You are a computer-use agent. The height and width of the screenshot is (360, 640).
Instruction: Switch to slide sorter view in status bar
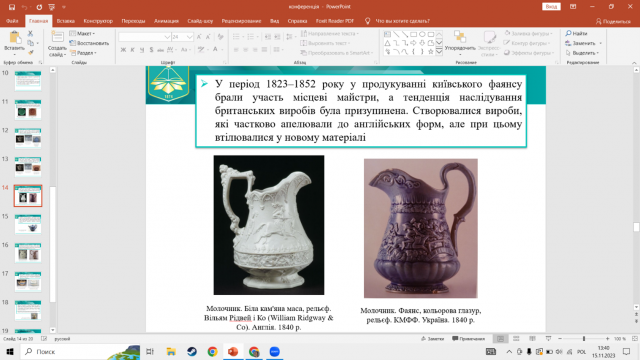[x=516, y=339]
